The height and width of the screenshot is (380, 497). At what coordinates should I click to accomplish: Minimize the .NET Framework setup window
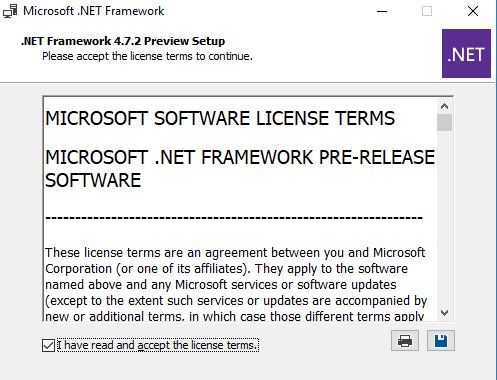pyautogui.click(x=382, y=11)
